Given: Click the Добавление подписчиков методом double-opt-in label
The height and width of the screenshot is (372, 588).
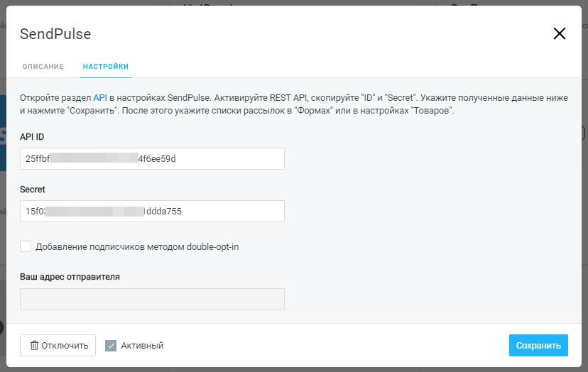Looking at the screenshot, I should (x=137, y=247).
